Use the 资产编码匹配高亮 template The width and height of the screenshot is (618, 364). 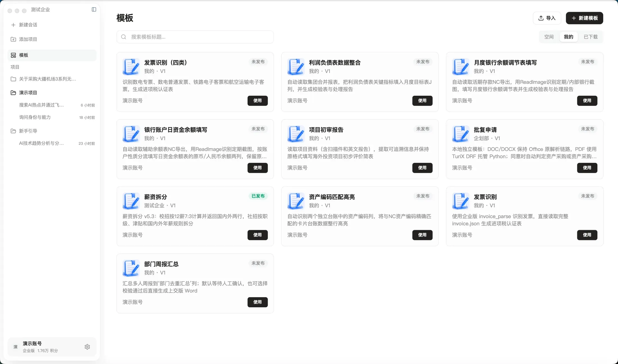pos(422,235)
